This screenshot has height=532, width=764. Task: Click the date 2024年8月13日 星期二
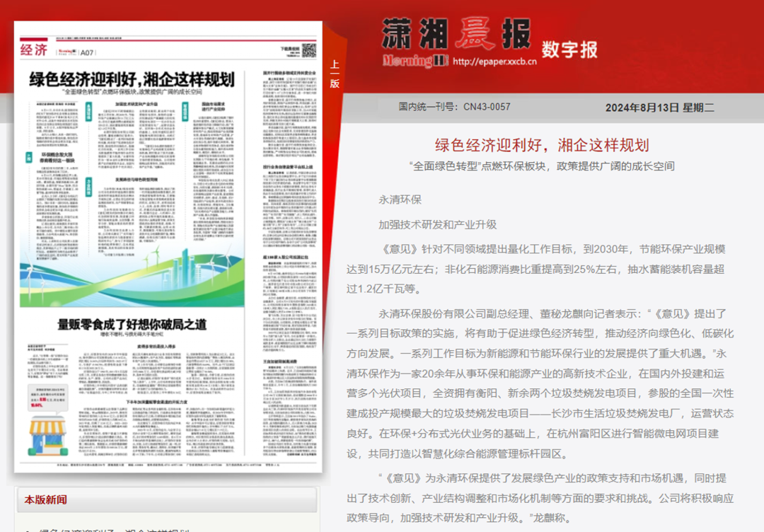tap(659, 108)
